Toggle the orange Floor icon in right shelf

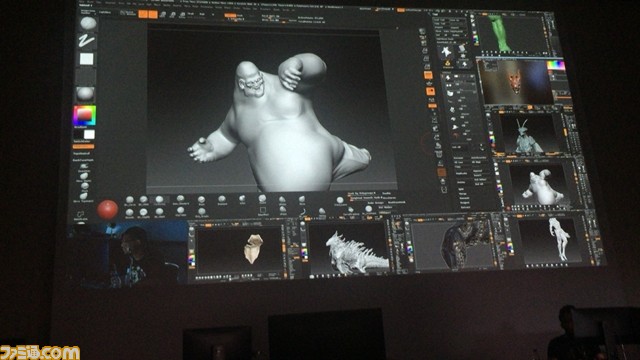click(431, 91)
